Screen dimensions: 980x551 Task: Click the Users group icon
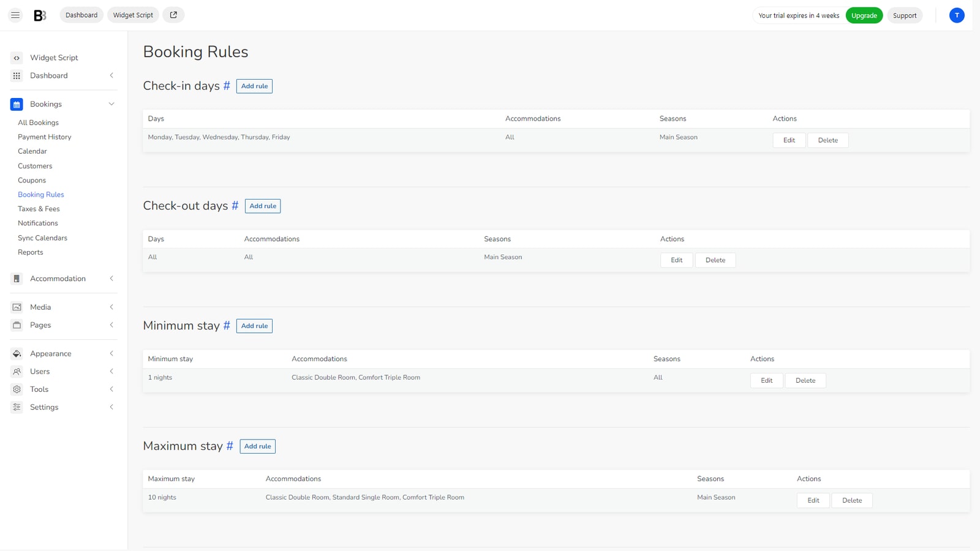click(x=16, y=371)
